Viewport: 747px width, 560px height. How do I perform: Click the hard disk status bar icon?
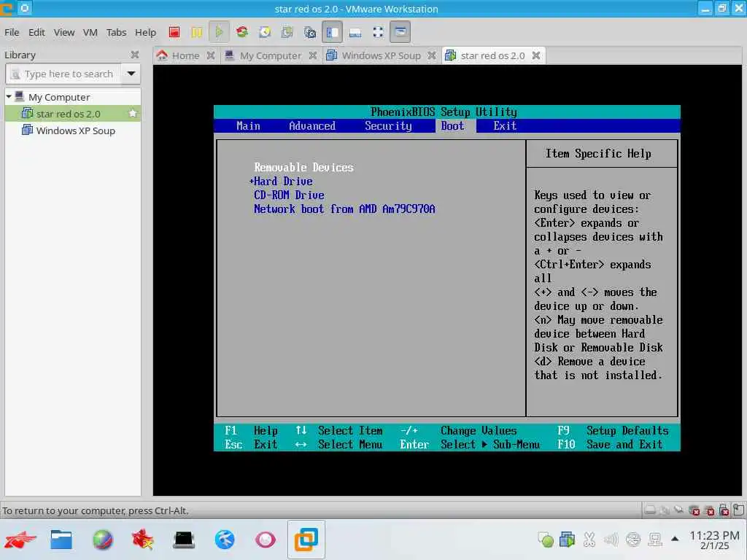(x=650, y=510)
